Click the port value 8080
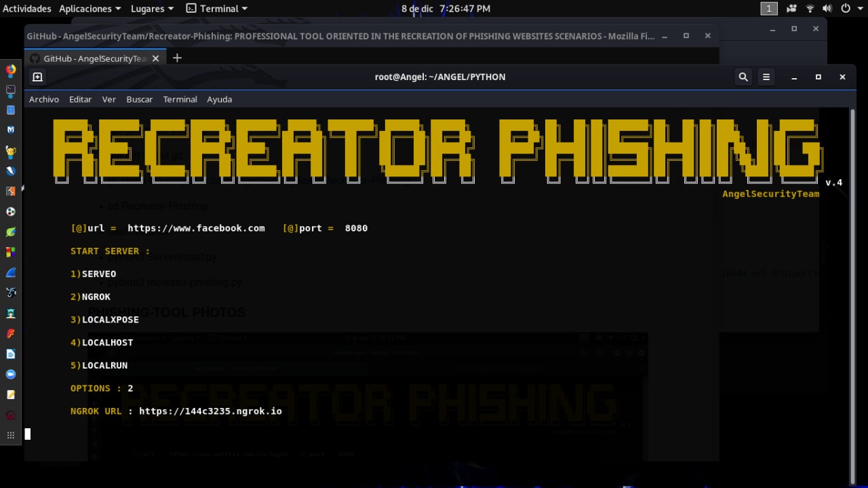Image resolution: width=868 pixels, height=488 pixels. (x=356, y=228)
